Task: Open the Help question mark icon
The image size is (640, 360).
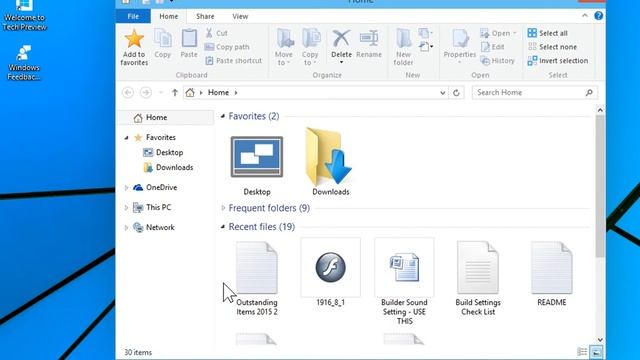Action: (598, 16)
